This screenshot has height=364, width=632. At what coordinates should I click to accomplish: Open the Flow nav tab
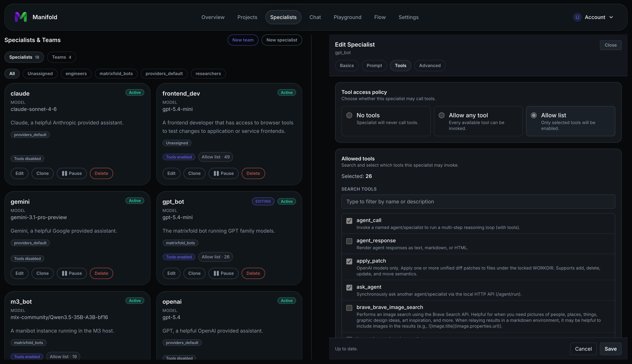(x=380, y=17)
